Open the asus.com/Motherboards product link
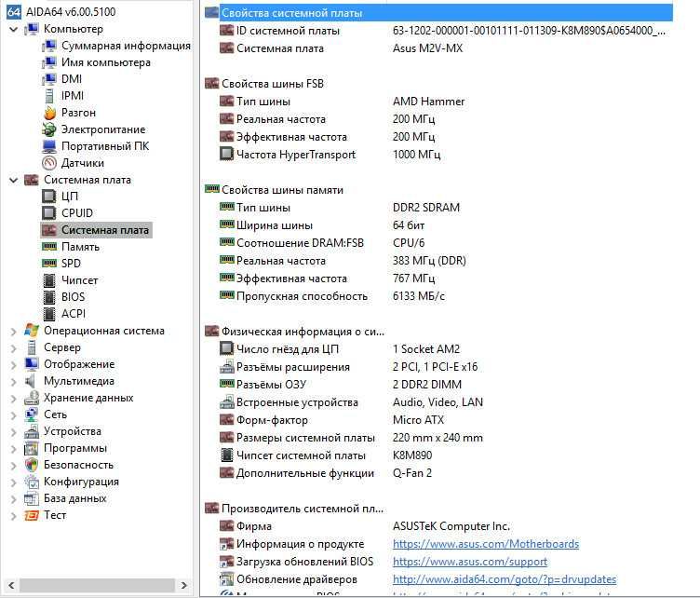Image resolution: width=700 pixels, height=598 pixels. 486,544
